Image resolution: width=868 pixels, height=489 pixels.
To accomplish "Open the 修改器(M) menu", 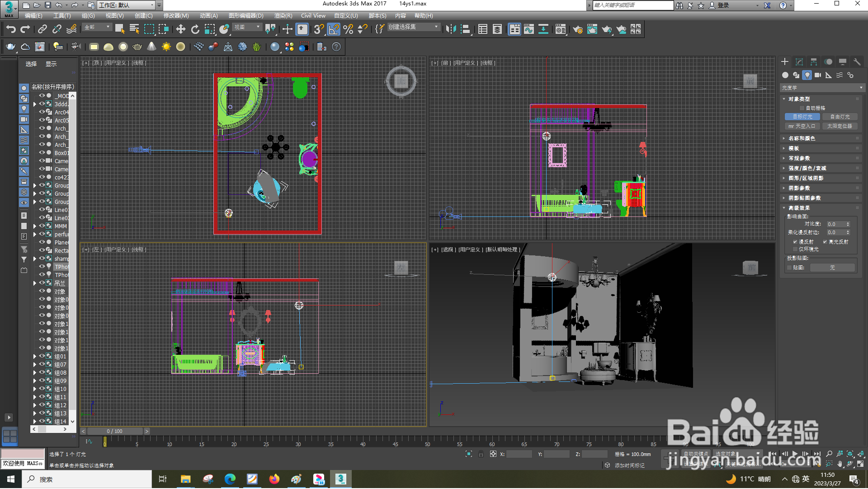I will [176, 16].
